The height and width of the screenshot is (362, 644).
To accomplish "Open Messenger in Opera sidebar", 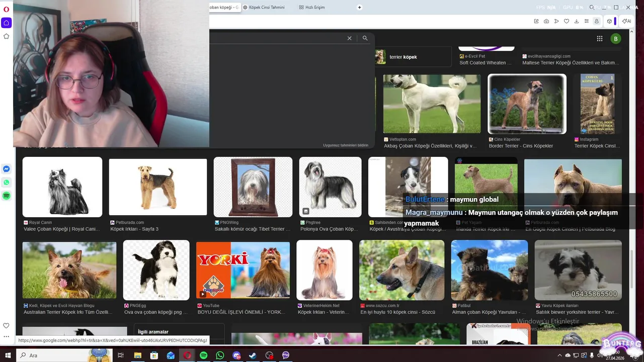I will click(x=6, y=169).
